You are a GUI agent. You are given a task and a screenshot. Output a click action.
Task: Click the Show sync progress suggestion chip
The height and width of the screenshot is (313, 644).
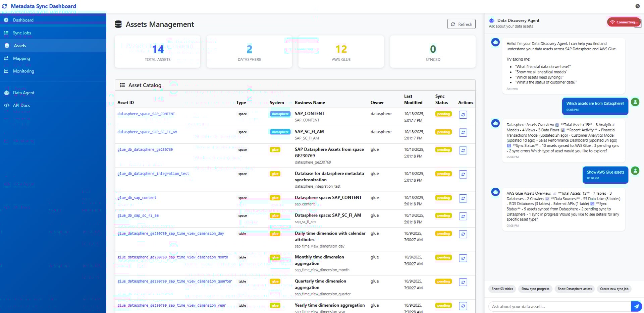[x=535, y=289]
